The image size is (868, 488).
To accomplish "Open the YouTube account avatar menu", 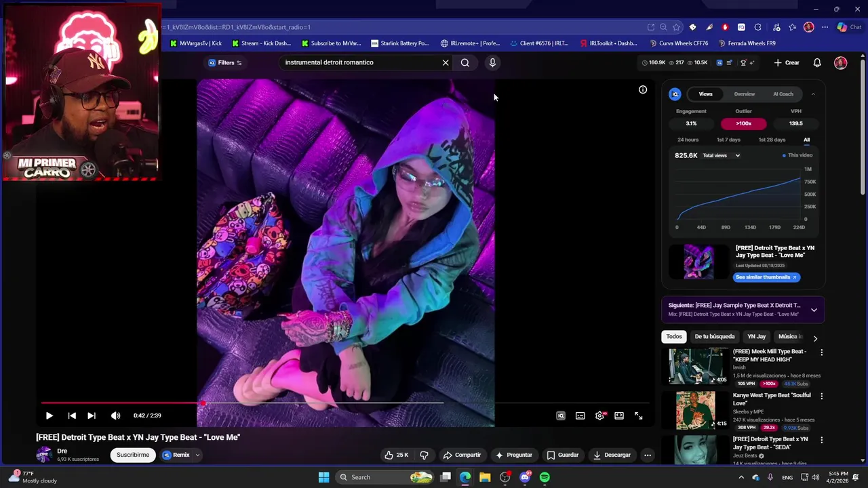I will click(x=841, y=62).
